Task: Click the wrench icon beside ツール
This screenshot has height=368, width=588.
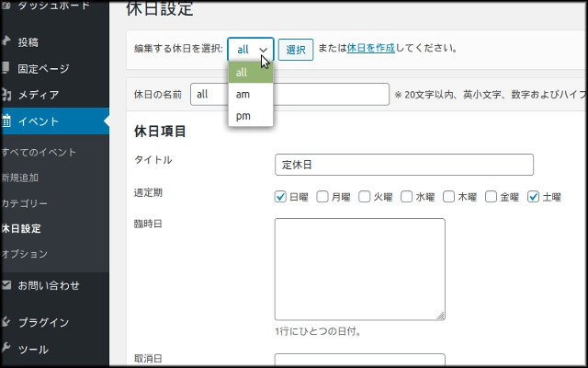Action: click(6, 349)
